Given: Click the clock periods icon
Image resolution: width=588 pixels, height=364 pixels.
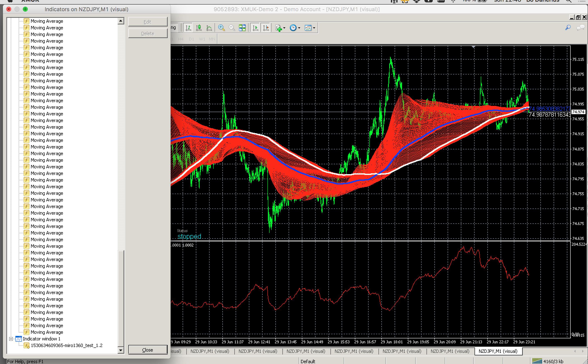Looking at the screenshot, I should tap(293, 28).
